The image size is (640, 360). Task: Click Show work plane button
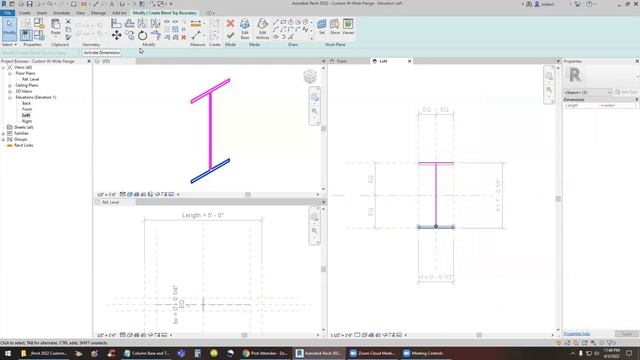point(335,27)
